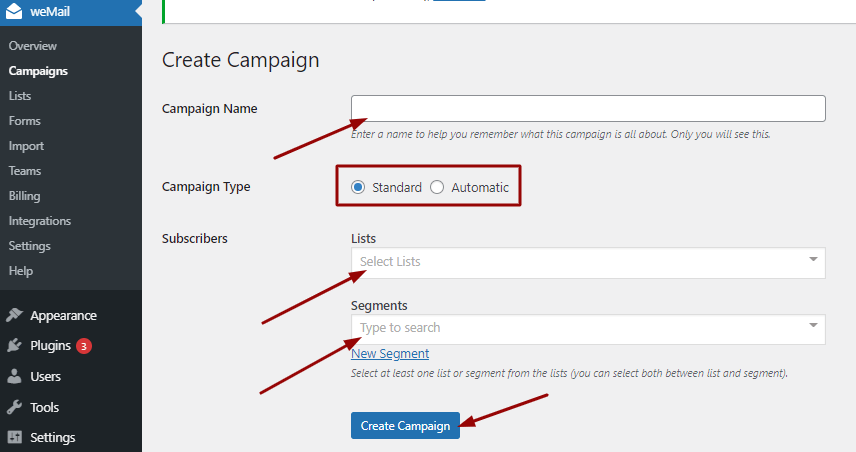Open the Billing submenu item

[25, 196]
